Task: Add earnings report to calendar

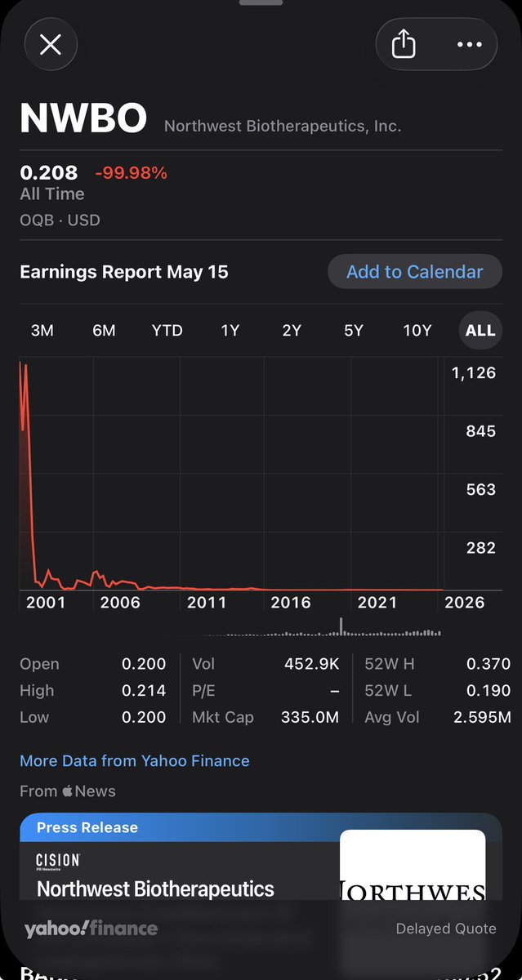Action: coord(415,271)
